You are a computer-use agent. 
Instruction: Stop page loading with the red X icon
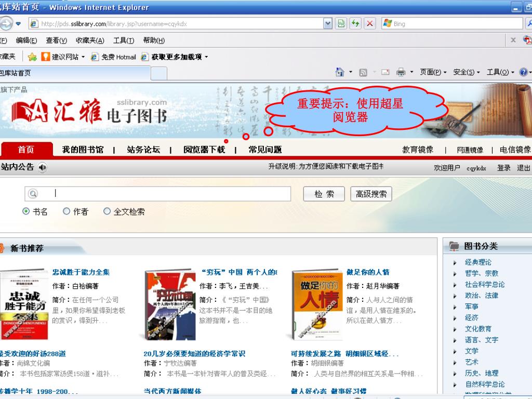pos(370,24)
